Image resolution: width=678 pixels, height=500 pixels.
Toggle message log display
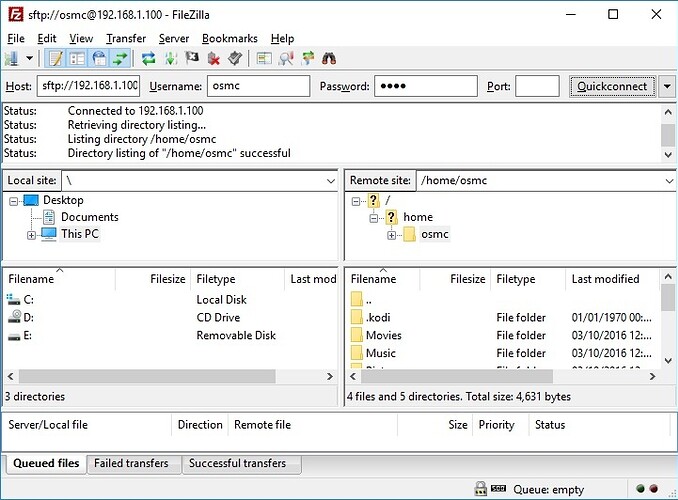pyautogui.click(x=55, y=58)
